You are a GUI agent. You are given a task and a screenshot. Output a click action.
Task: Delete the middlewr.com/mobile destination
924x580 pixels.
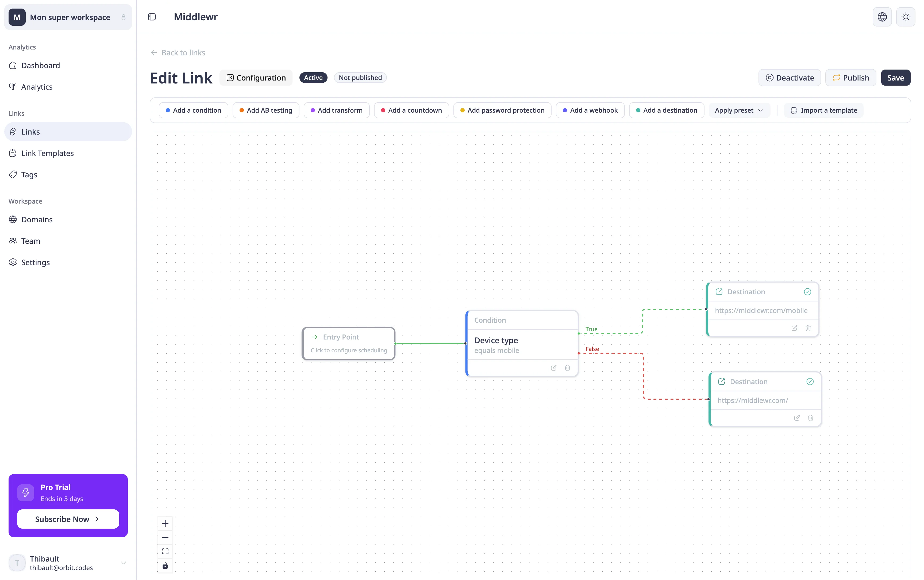coord(808,328)
